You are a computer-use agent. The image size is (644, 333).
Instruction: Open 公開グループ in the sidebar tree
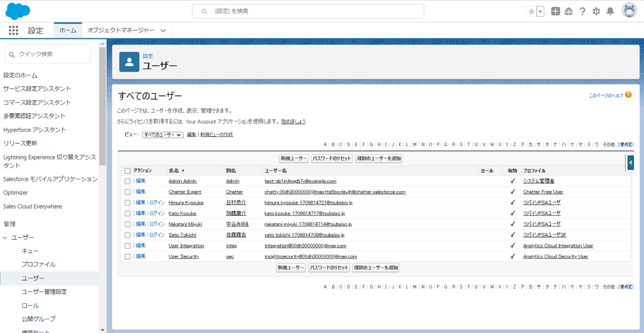[x=39, y=319]
